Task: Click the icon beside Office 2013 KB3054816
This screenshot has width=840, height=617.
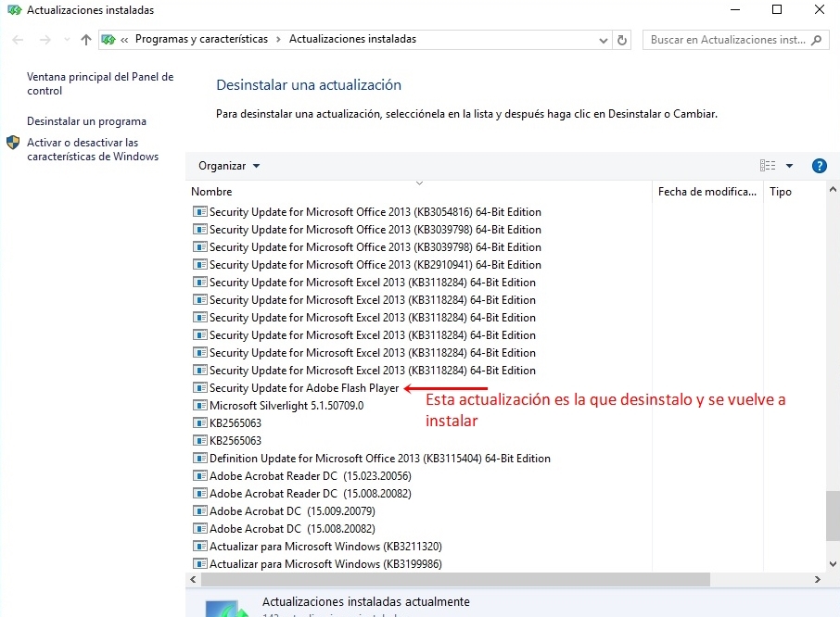Action: click(x=200, y=212)
